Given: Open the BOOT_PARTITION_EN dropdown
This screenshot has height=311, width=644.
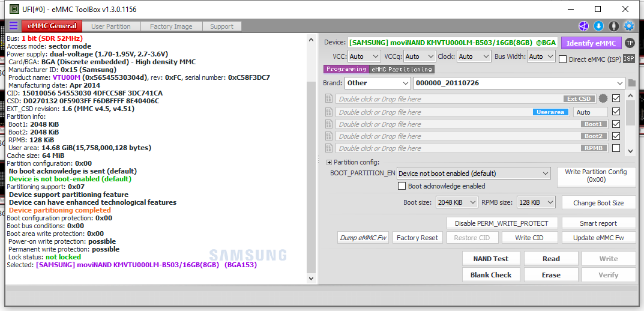Looking at the screenshot, I should pos(473,174).
